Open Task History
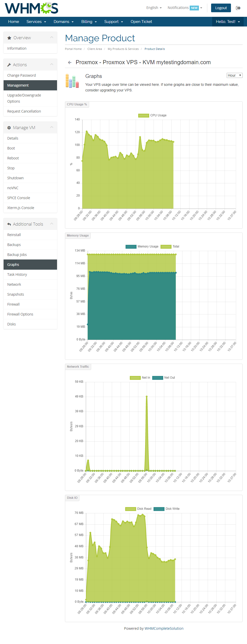The image size is (247, 644). click(30, 275)
